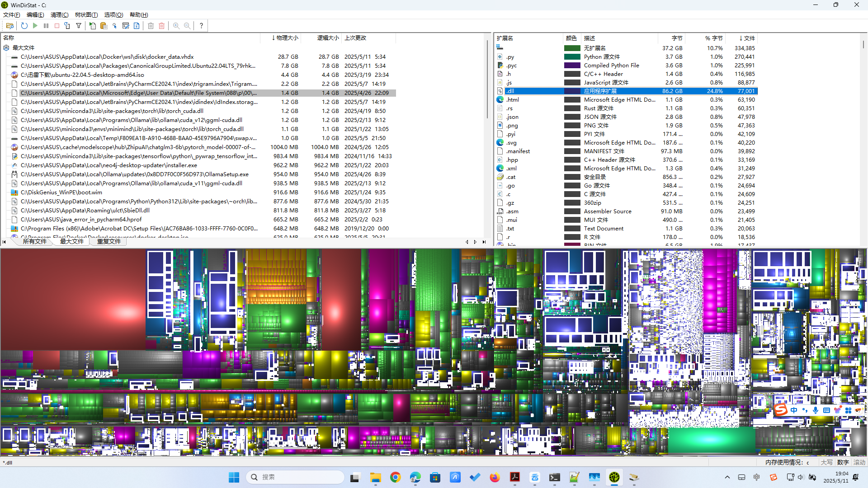The width and height of the screenshot is (868, 488).
Task: Sort files by the 逻辑大小 column header
Action: (327, 38)
